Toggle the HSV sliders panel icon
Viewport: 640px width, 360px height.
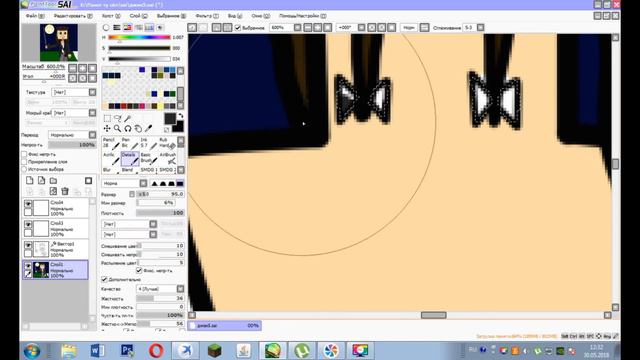(x=128, y=28)
